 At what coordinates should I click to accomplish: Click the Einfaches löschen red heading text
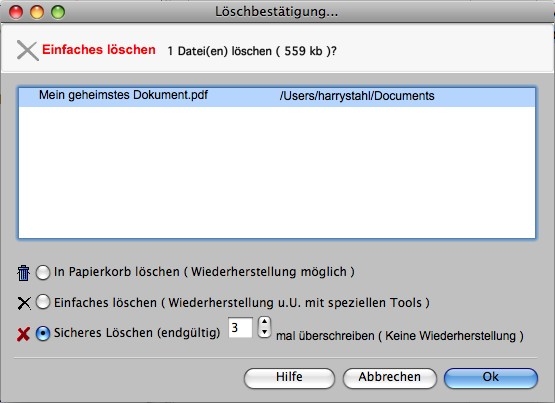pyautogui.click(x=99, y=50)
